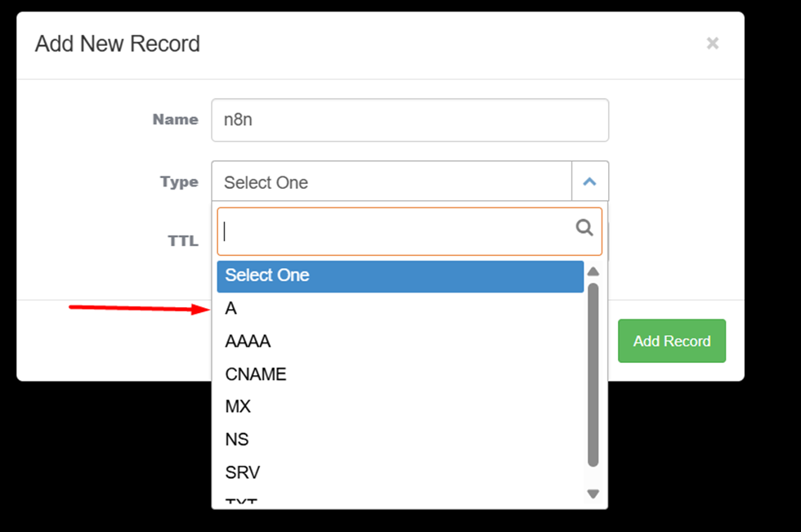Click the Type combo box showing Select One
This screenshot has height=532, width=801.
[392, 182]
